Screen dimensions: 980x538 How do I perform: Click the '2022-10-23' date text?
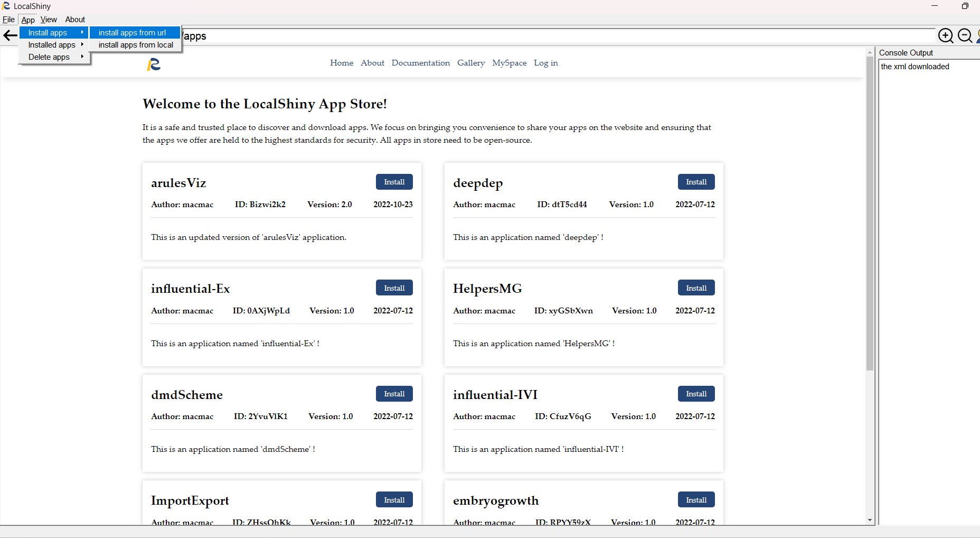tap(393, 205)
